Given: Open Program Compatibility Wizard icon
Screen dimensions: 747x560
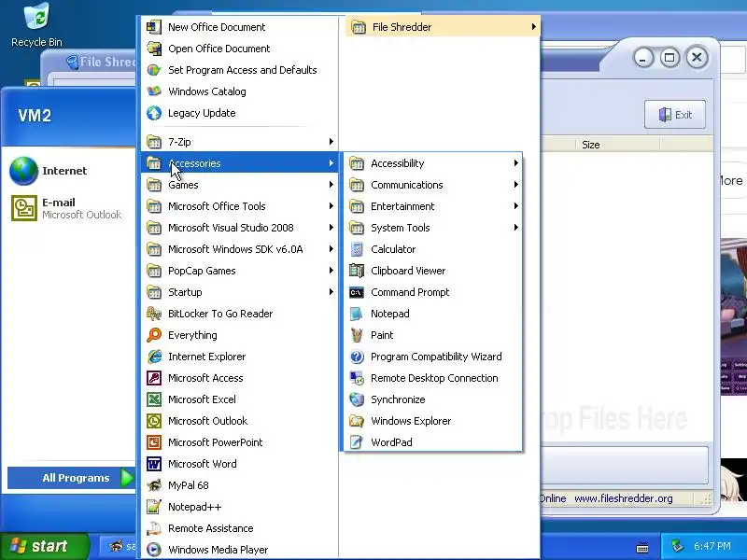Looking at the screenshot, I should click(357, 357).
